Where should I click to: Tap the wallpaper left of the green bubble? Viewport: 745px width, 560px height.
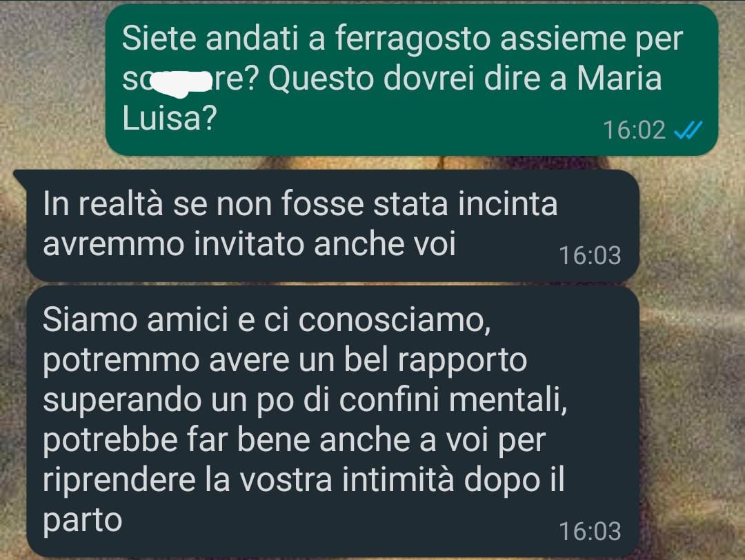tap(52, 80)
